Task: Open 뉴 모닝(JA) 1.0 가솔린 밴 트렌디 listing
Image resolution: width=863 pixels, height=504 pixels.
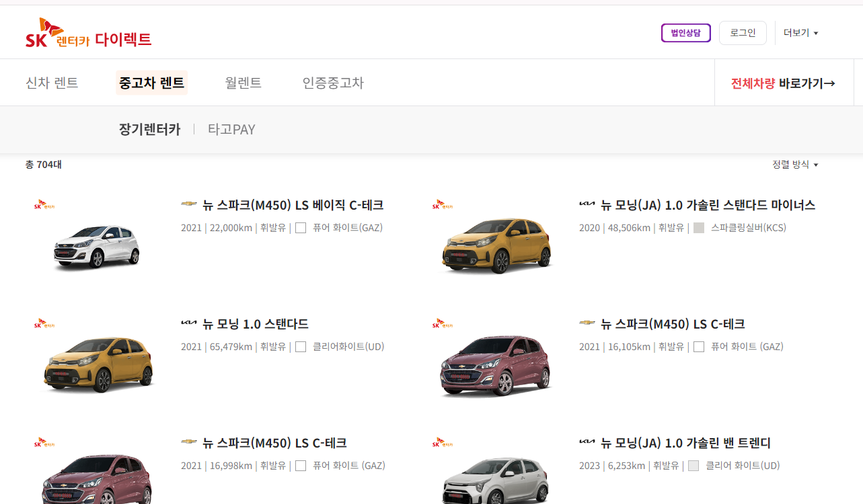Action: (685, 442)
